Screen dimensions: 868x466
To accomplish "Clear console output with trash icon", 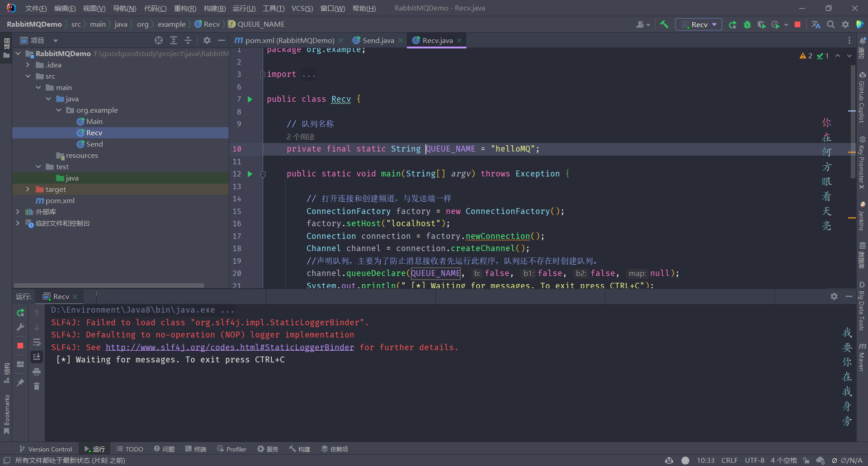I will point(37,386).
